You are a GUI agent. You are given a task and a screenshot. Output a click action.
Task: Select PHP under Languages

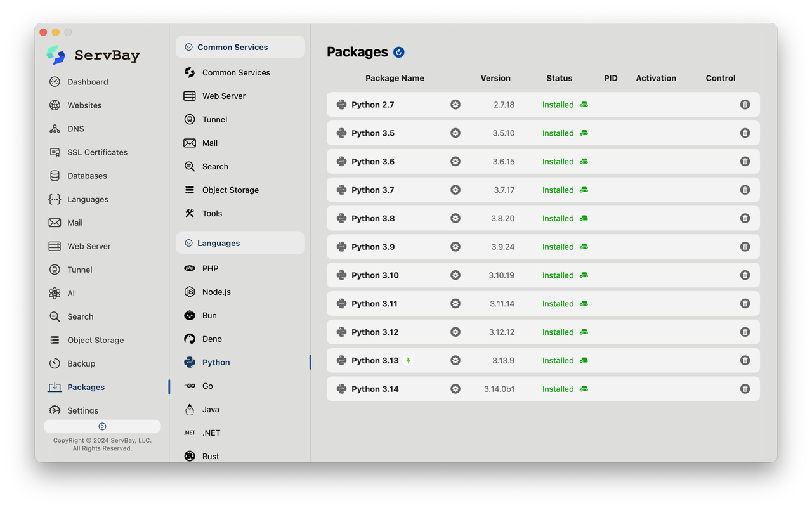click(x=210, y=268)
